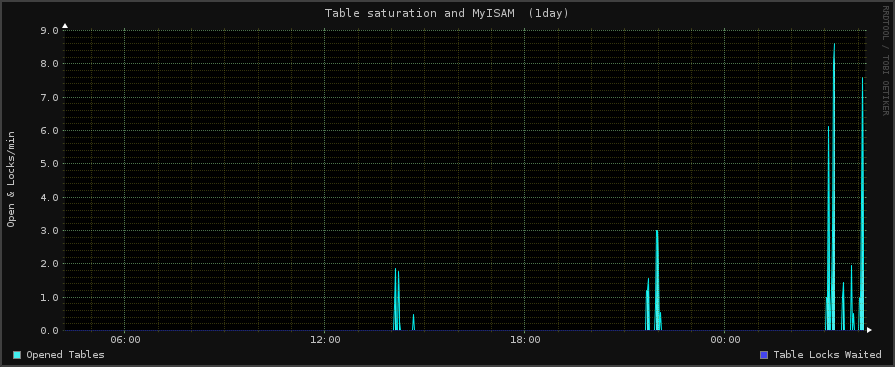Click the 18:00 time axis label
The image size is (895, 367).
click(525, 340)
